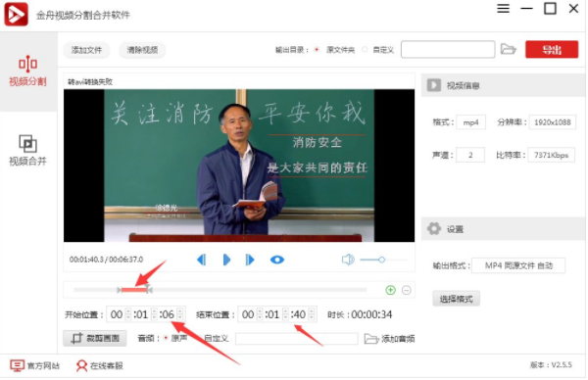The image size is (588, 380).
Task: Add a segment with green plus
Action: pos(391,290)
